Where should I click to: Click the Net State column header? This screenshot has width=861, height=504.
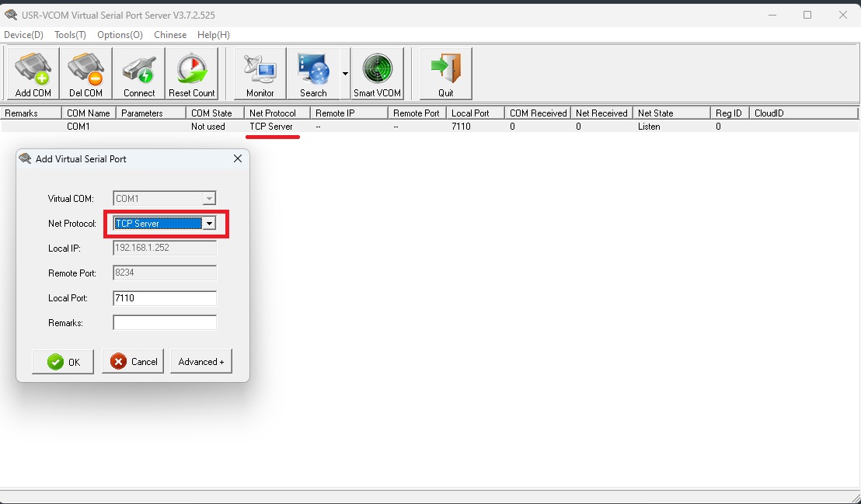point(671,113)
